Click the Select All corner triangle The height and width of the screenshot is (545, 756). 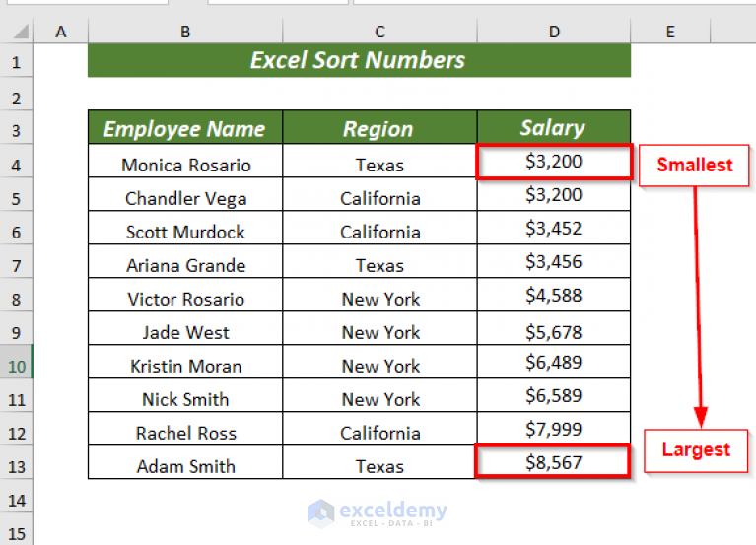click(x=17, y=33)
